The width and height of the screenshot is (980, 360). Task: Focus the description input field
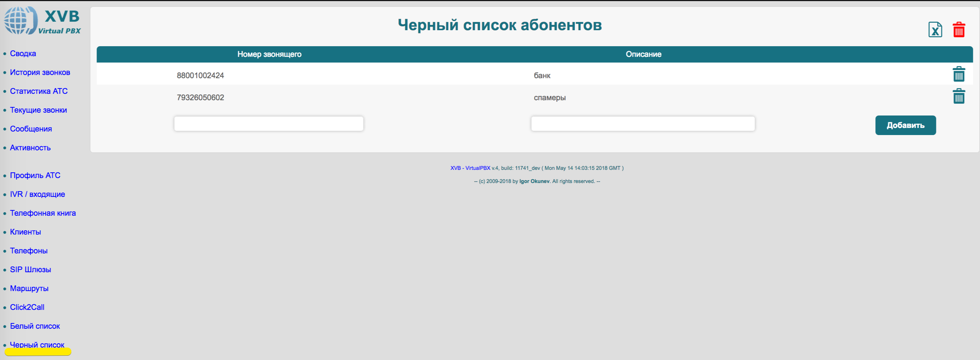pyautogui.click(x=642, y=124)
